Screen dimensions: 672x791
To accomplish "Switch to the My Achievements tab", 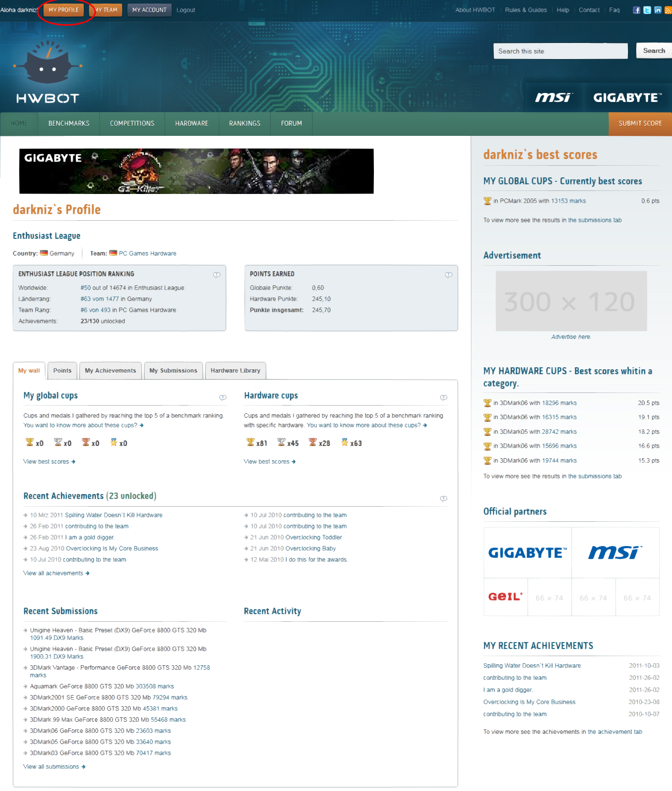I will [x=111, y=371].
